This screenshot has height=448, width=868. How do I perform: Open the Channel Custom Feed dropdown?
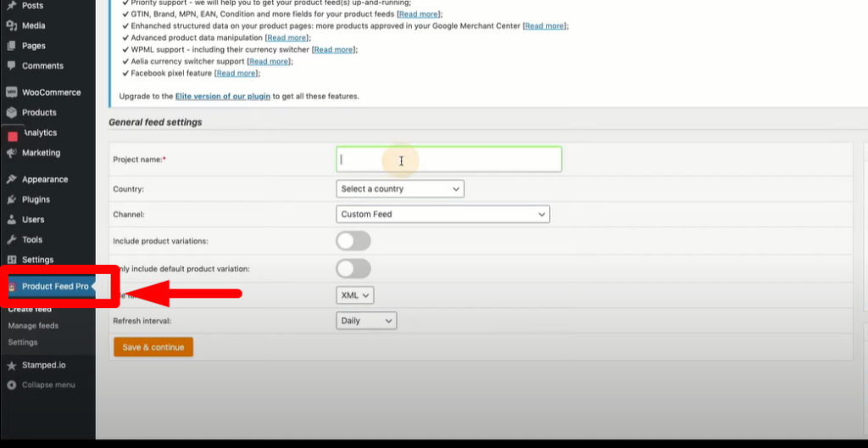(442, 214)
